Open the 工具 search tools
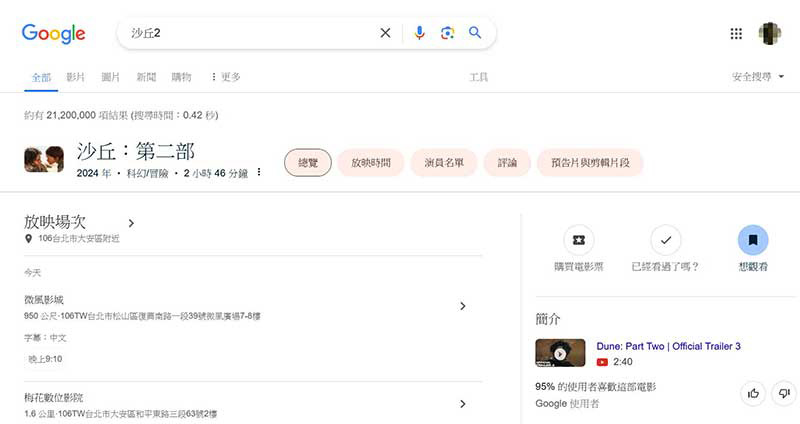The image size is (800, 424). pos(479,77)
